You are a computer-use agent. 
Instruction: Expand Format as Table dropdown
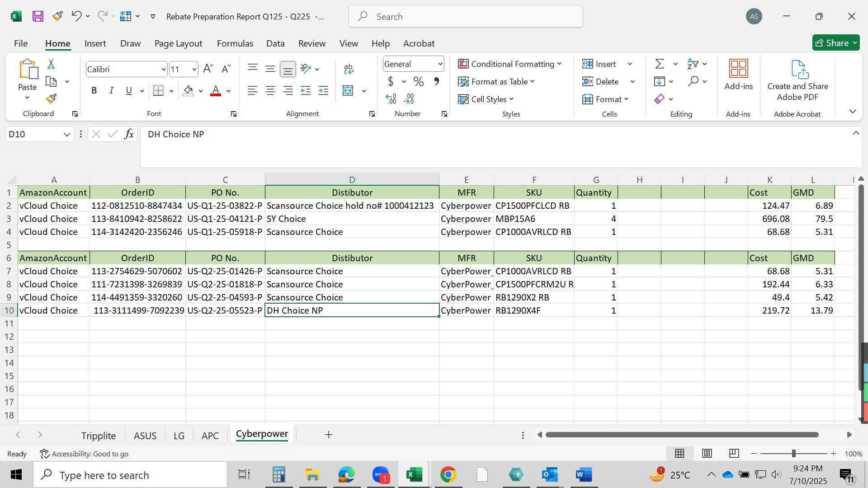pos(532,81)
